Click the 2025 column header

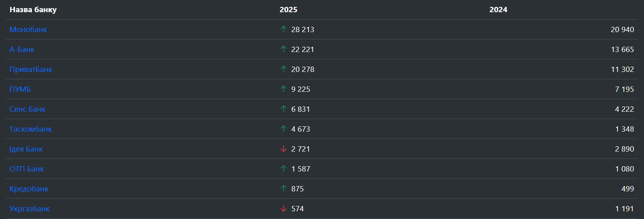[288, 10]
